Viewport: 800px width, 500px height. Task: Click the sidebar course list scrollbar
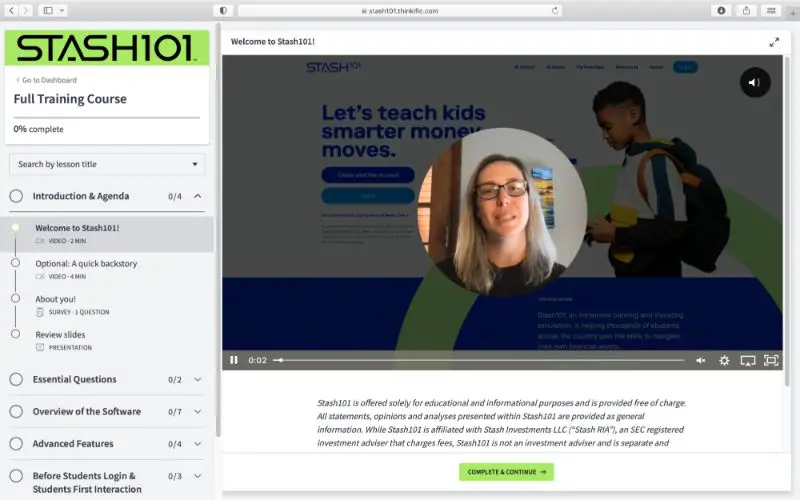218,230
